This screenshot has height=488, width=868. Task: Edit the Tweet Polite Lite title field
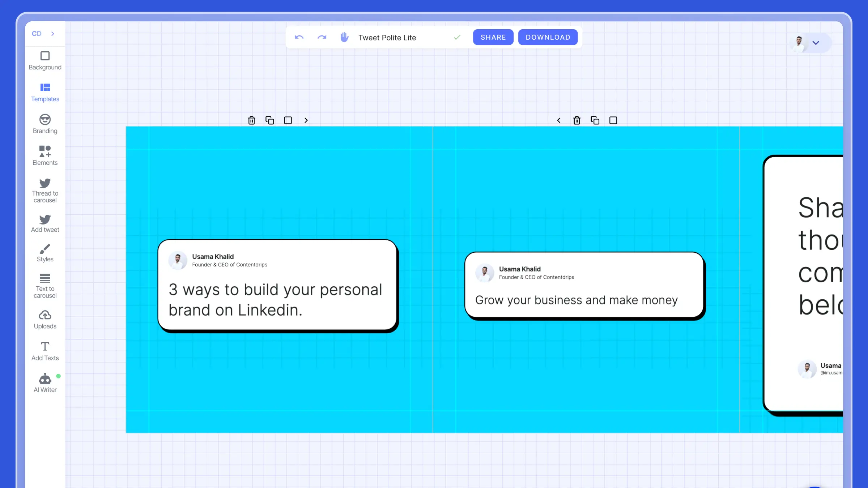(x=387, y=38)
